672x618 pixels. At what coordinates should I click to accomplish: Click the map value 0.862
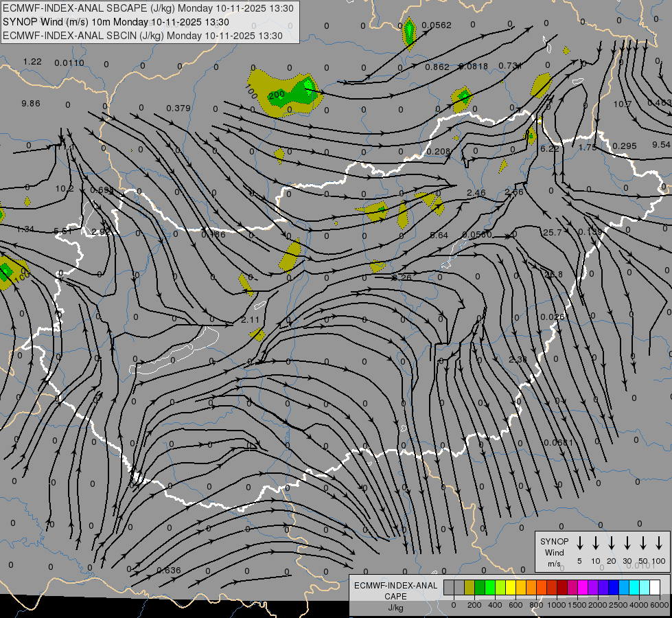pyautogui.click(x=437, y=67)
